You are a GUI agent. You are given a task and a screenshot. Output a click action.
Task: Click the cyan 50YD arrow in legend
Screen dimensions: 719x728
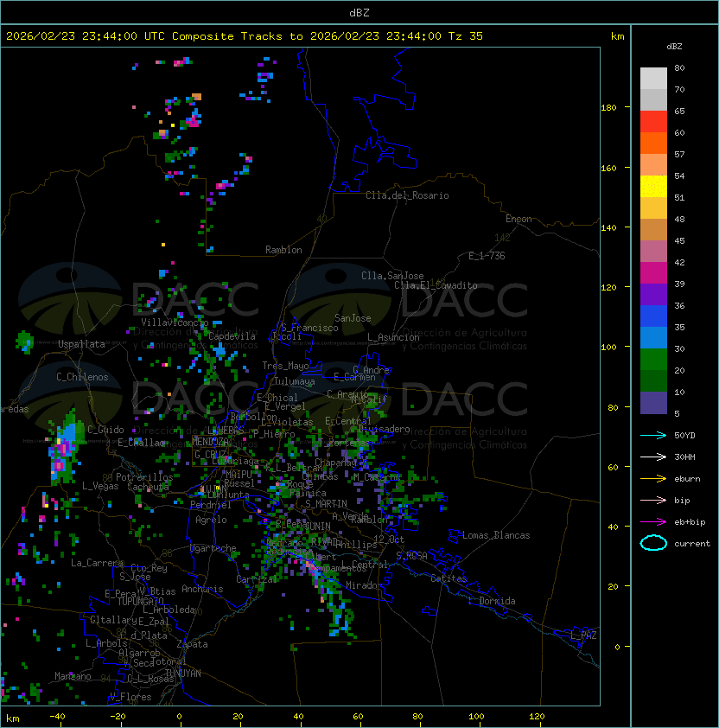653,436
